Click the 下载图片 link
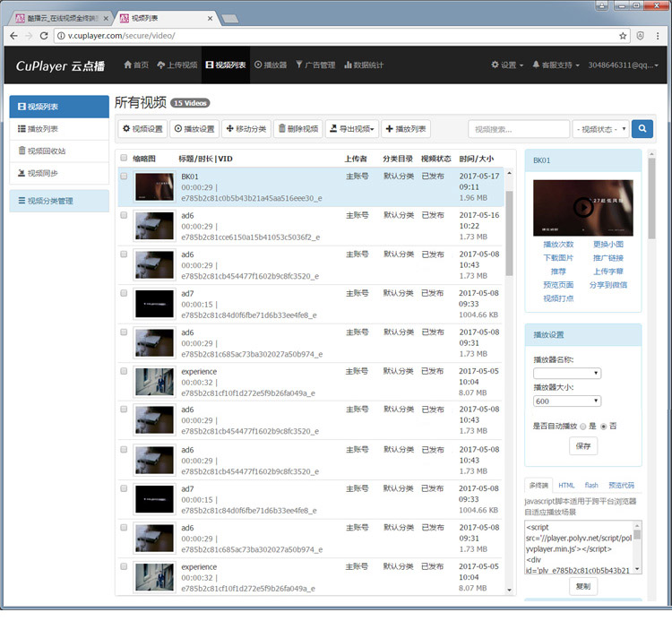The height and width of the screenshot is (621, 672). point(558,257)
